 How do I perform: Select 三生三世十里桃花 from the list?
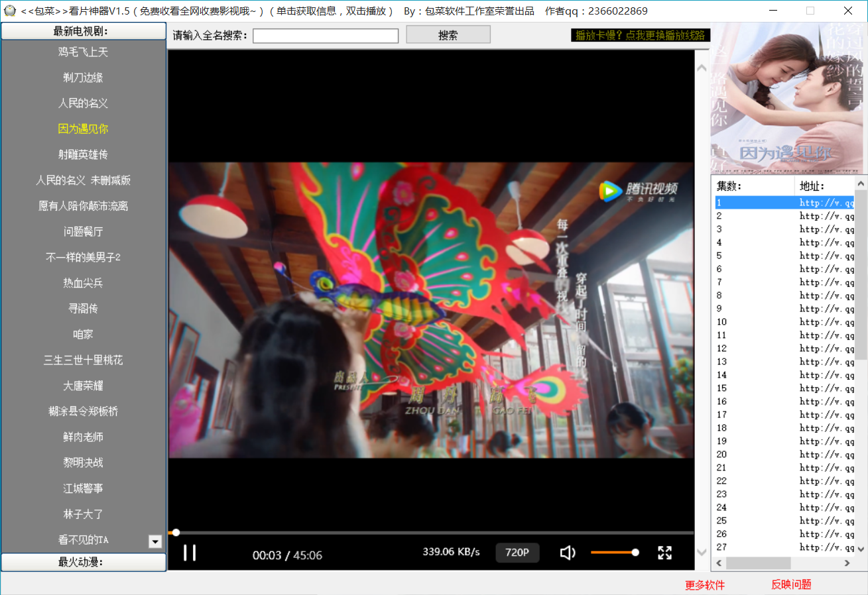(84, 360)
